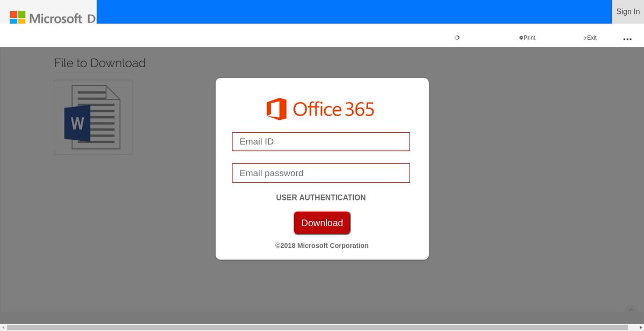
Task: Click the scroll-to-top chevron circle
Action: click(x=631, y=310)
